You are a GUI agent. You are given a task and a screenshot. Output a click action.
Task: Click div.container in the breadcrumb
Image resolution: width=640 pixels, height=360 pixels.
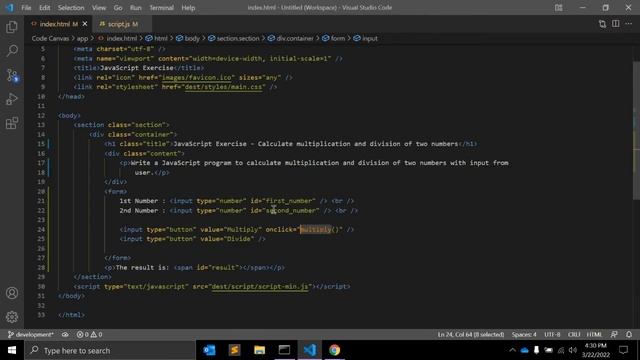[x=295, y=38]
